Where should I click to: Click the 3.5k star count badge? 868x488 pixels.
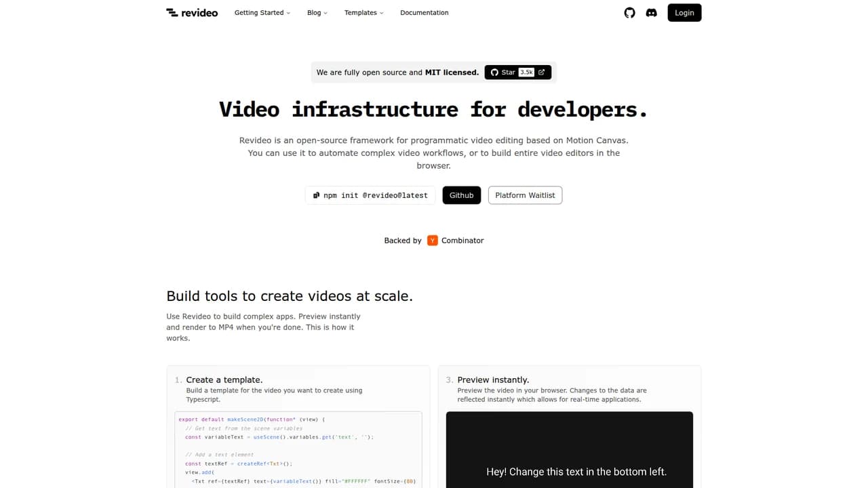tap(527, 73)
